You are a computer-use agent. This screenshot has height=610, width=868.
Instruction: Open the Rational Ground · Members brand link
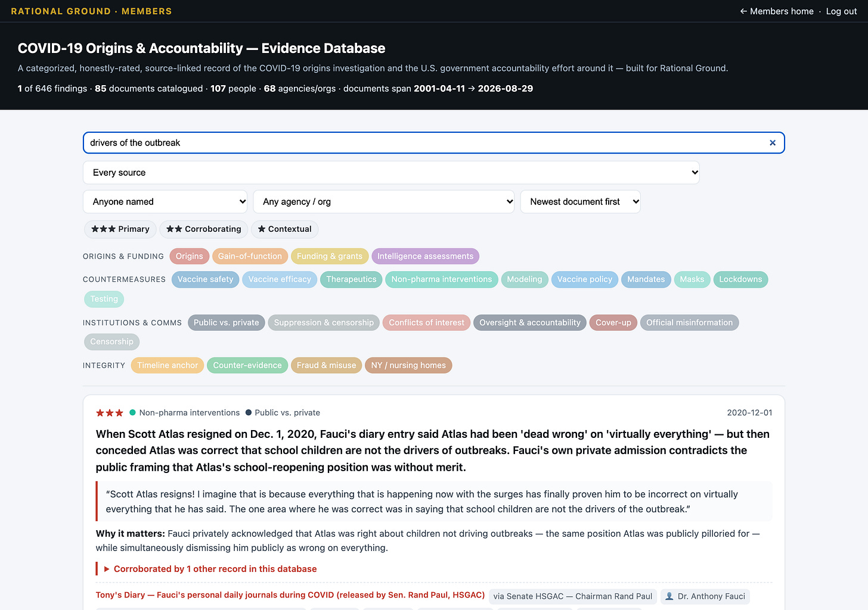[91, 11]
